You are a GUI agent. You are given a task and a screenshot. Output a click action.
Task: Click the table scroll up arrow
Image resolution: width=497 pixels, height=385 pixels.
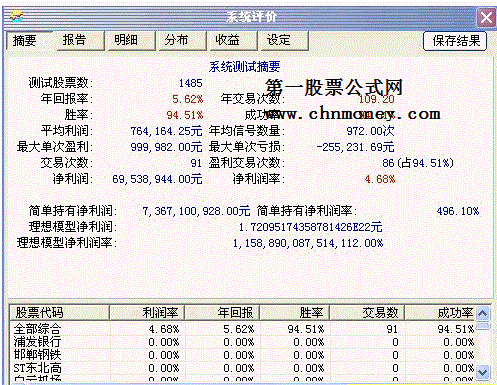click(483, 313)
